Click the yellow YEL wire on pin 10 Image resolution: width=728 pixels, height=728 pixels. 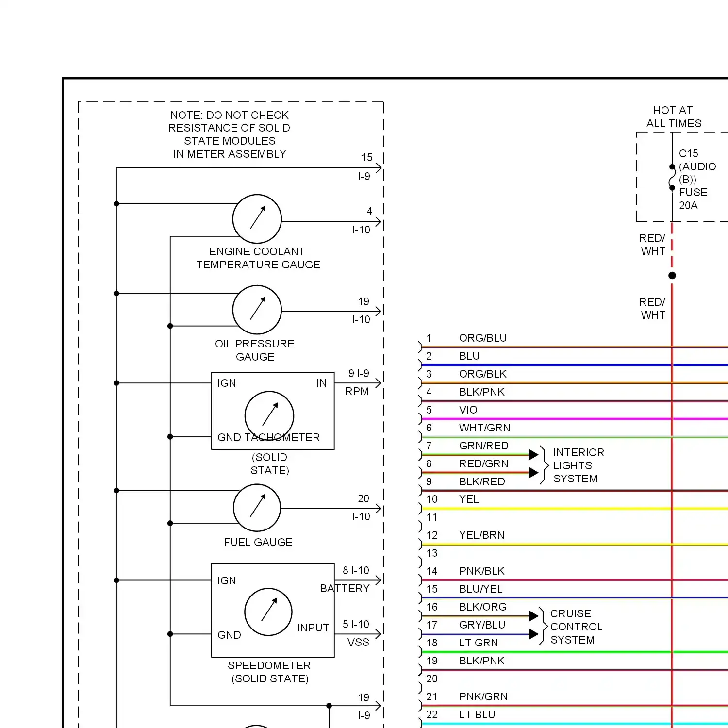click(575, 509)
